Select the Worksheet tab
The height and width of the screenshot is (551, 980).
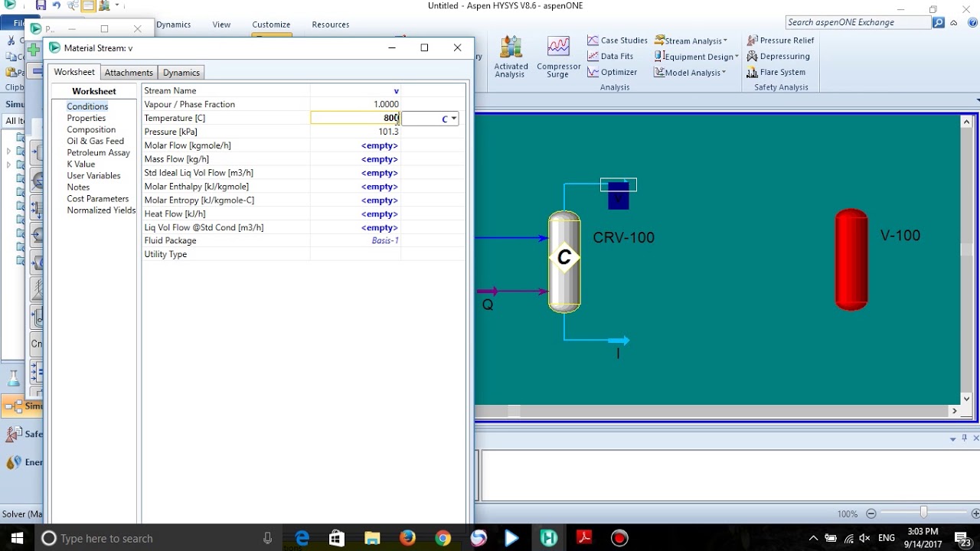tap(74, 72)
